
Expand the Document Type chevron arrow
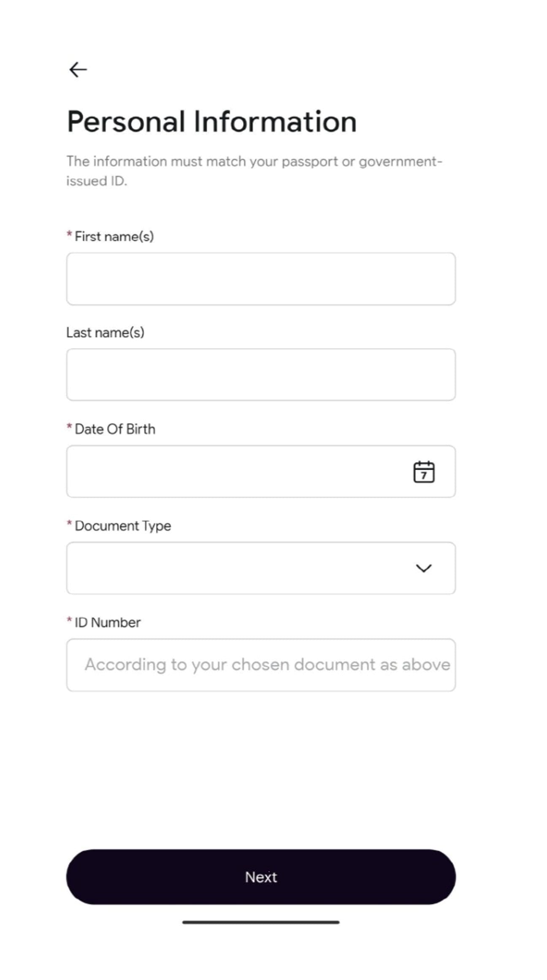(x=423, y=568)
